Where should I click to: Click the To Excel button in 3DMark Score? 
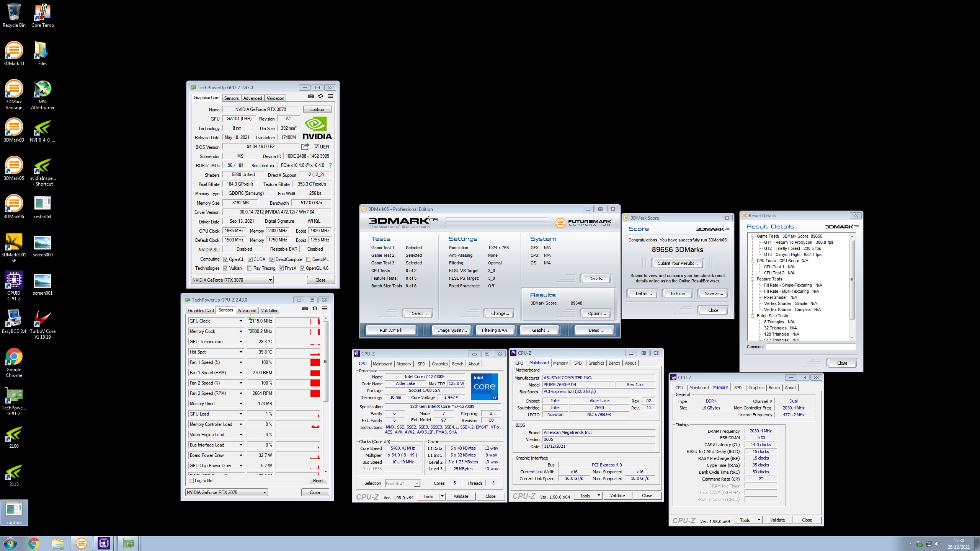coord(678,293)
